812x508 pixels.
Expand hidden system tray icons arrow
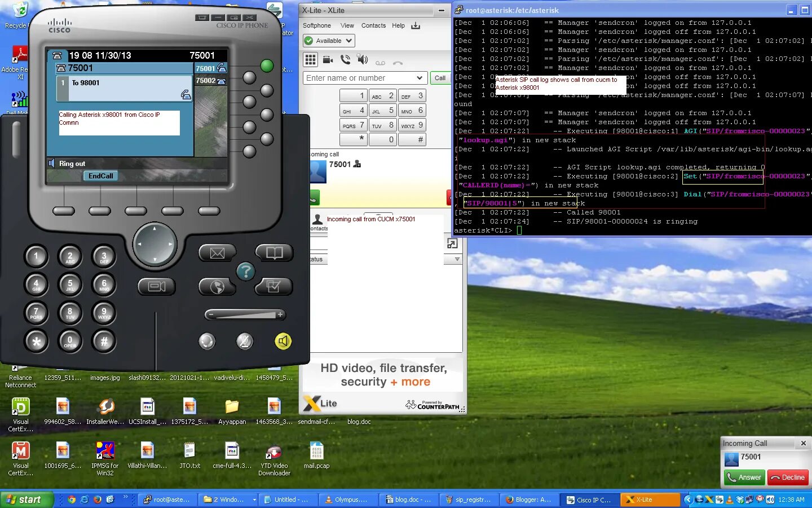[x=687, y=500]
